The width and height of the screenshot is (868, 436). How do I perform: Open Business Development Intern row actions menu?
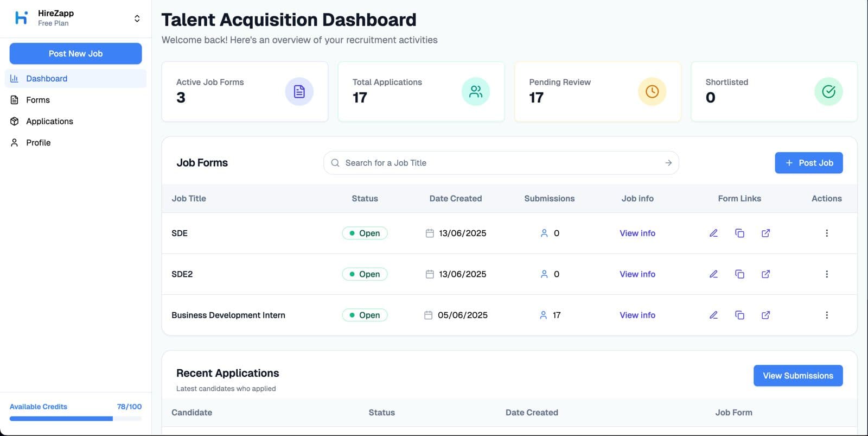(x=827, y=315)
